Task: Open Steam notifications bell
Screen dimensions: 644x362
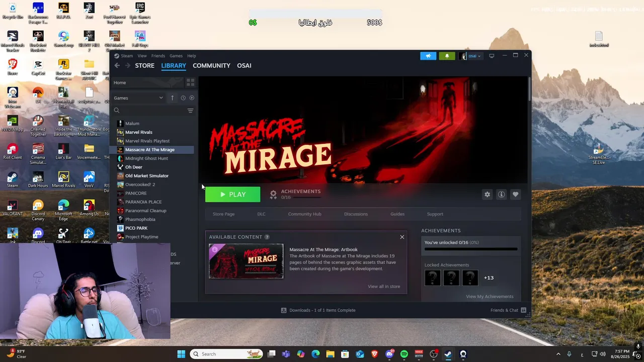Action: (447, 56)
